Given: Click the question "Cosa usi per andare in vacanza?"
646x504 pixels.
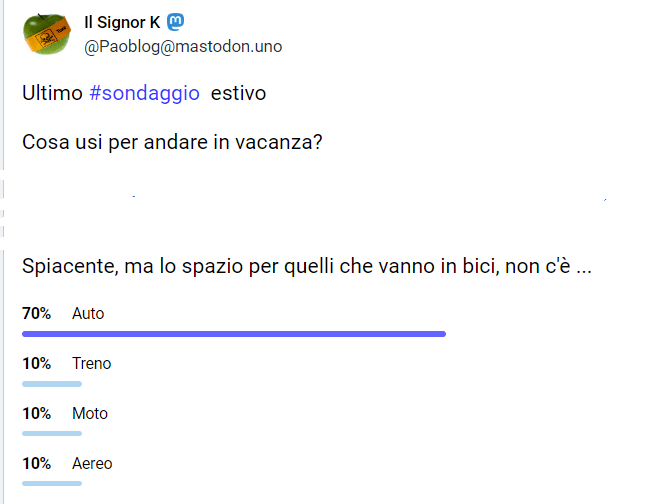Looking at the screenshot, I should click(171, 141).
